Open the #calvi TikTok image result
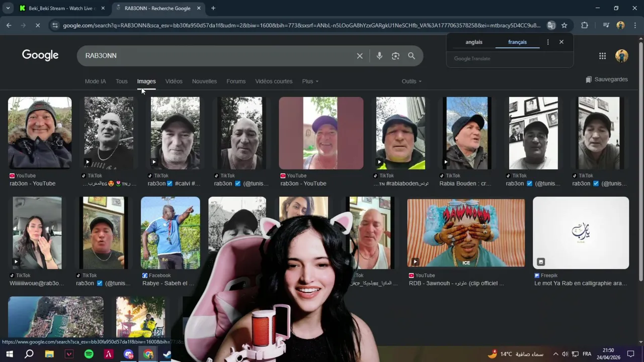The height and width of the screenshot is (362, 644). pos(175,133)
